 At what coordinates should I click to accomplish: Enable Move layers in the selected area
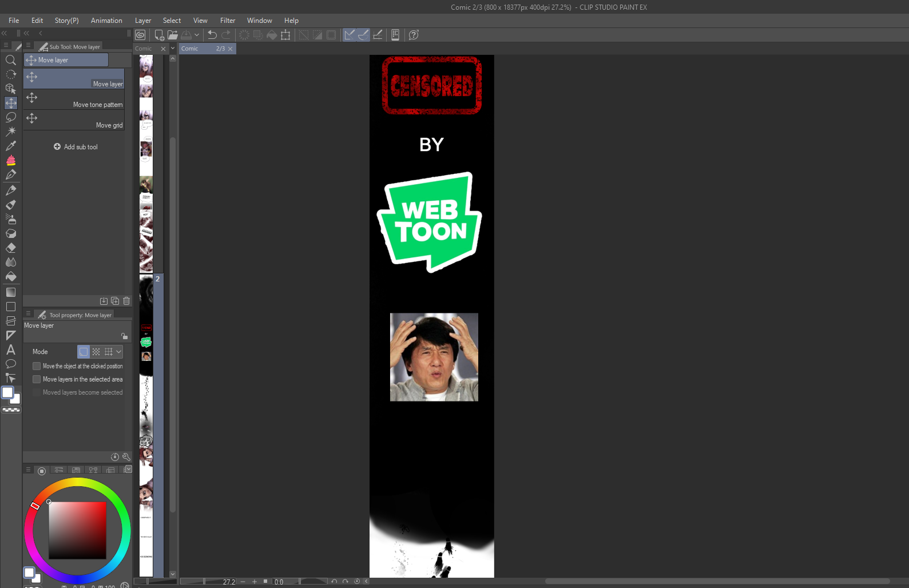tap(37, 379)
